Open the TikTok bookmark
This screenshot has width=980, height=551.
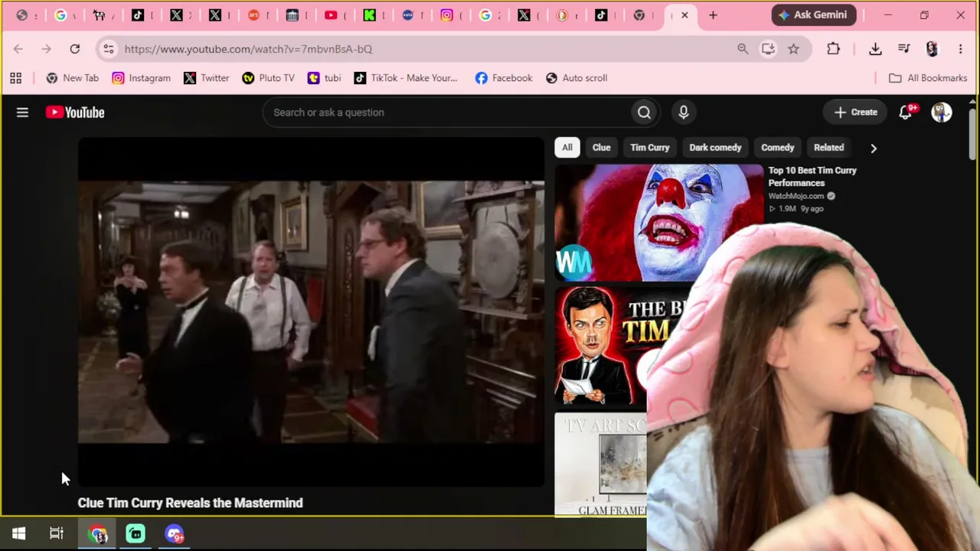tap(406, 78)
